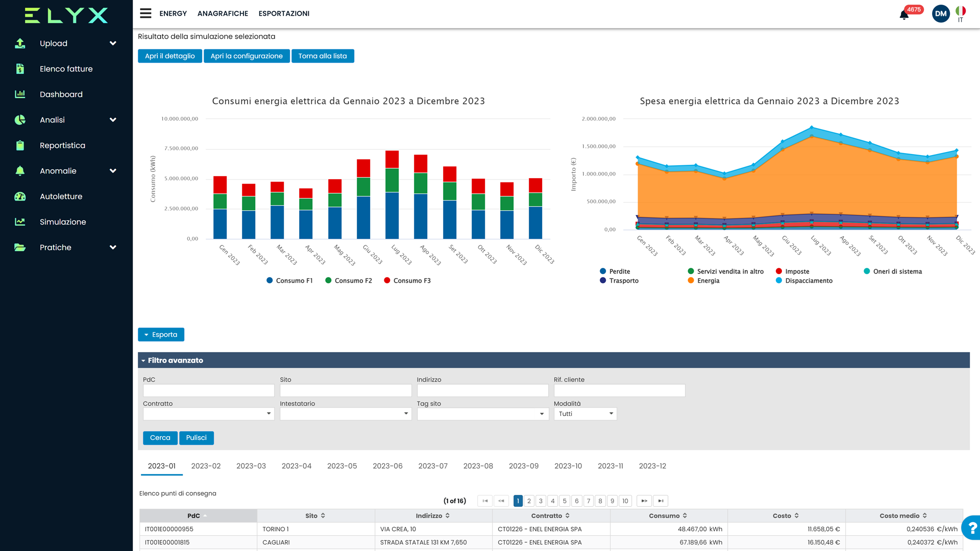Open the hamburger menu icon
The height and width of the screenshot is (551, 980).
tap(145, 13)
